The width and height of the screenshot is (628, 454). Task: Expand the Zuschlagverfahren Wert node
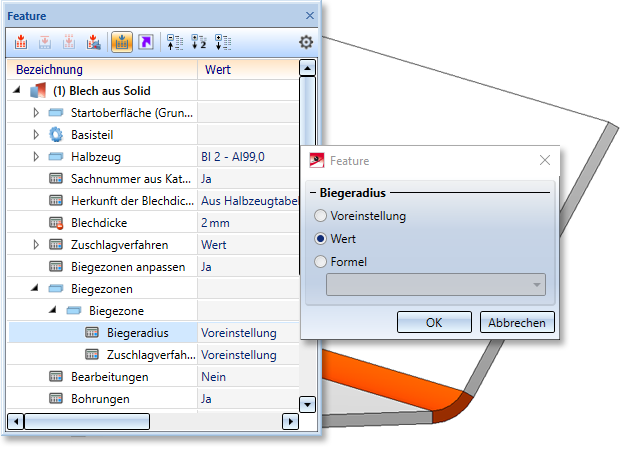pos(36,245)
